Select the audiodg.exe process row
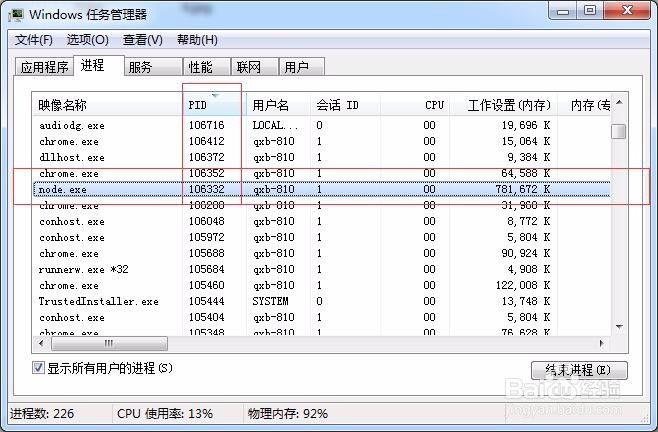 [321, 125]
